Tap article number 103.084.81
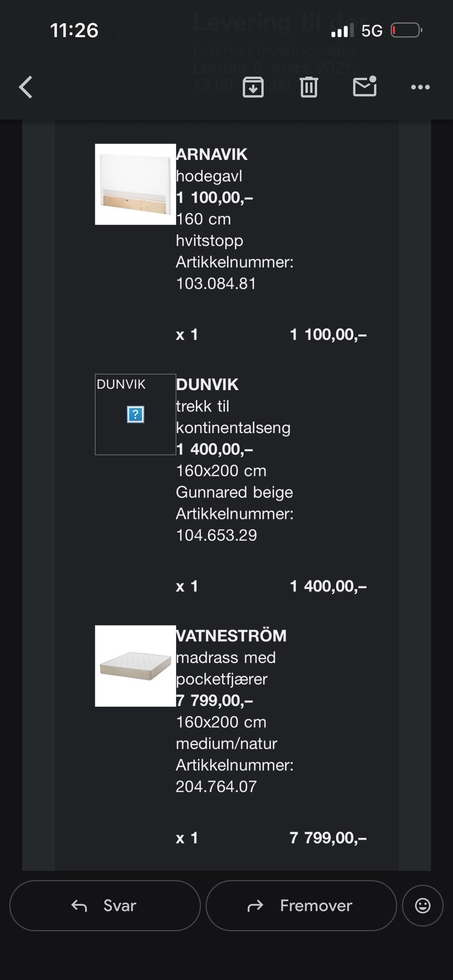This screenshot has width=453, height=980. tap(216, 283)
